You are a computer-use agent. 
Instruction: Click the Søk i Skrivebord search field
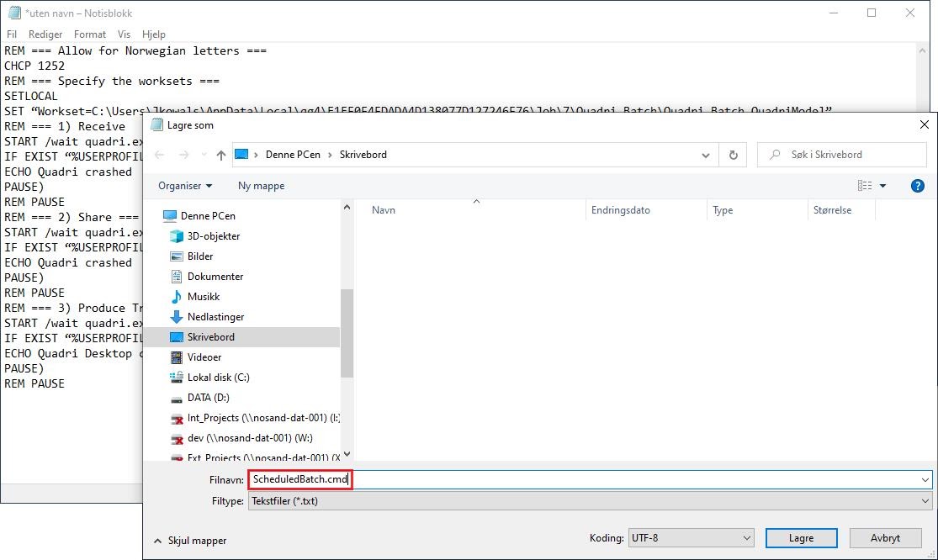[x=842, y=154]
